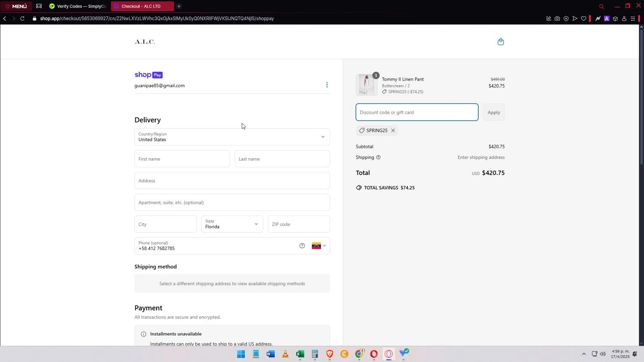
Task: Go forward to the next page
Action: pyautogui.click(x=13, y=18)
